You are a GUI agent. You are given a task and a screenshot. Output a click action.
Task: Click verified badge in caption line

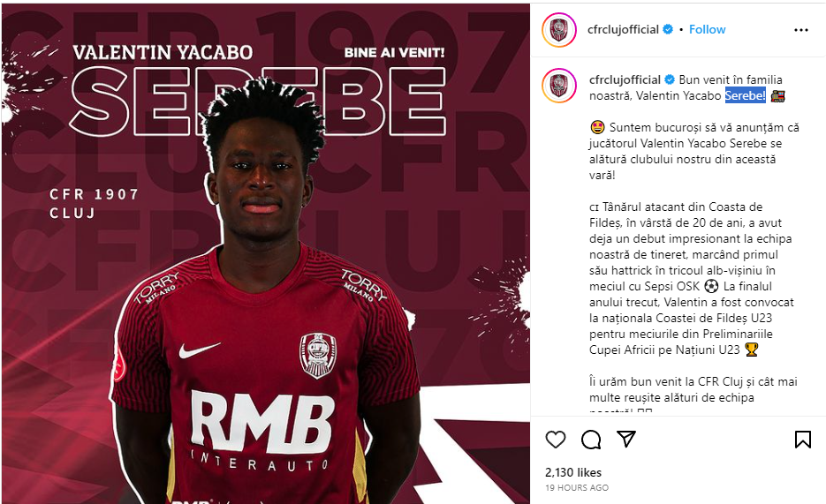pyautogui.click(x=670, y=80)
